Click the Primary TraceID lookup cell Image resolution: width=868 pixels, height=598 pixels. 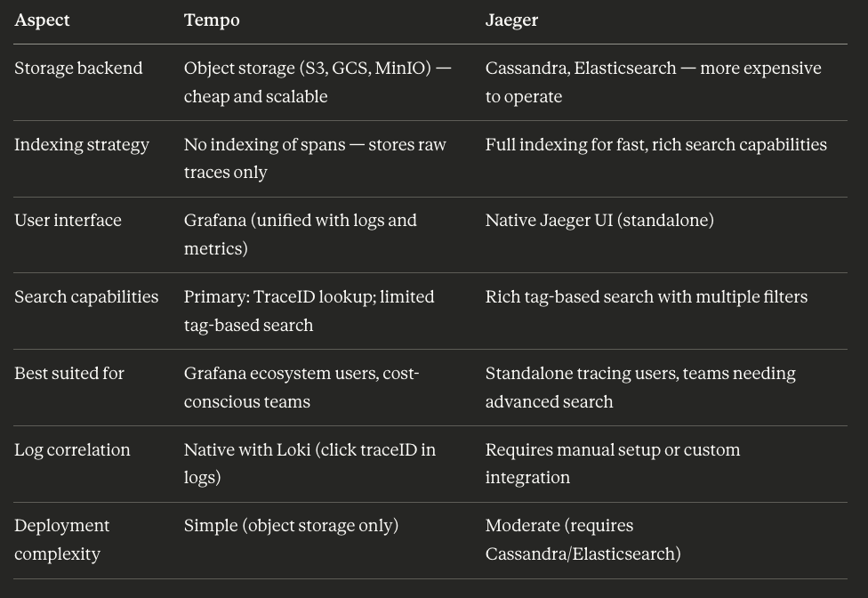(x=309, y=311)
